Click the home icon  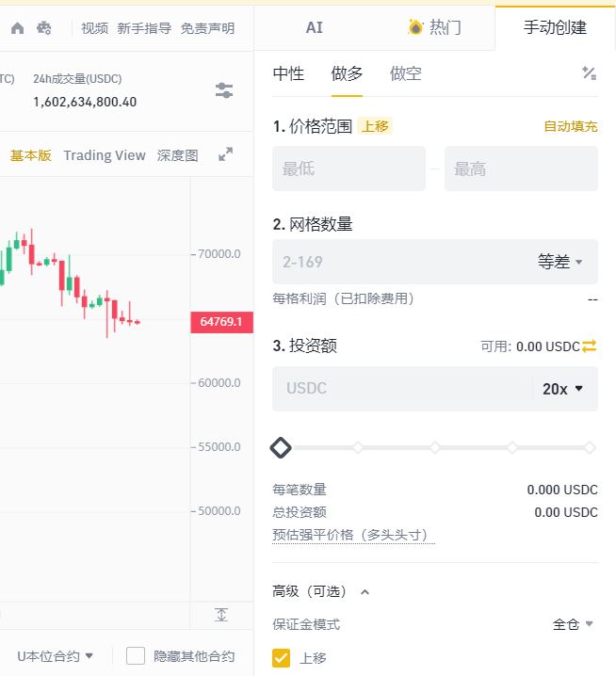[x=17, y=28]
